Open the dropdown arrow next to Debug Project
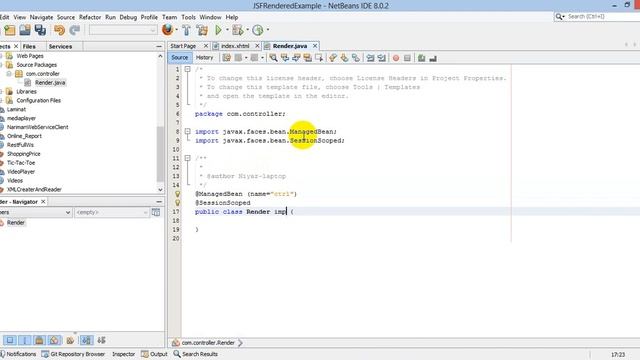This screenshot has width=640, height=360. pyautogui.click(x=247, y=30)
